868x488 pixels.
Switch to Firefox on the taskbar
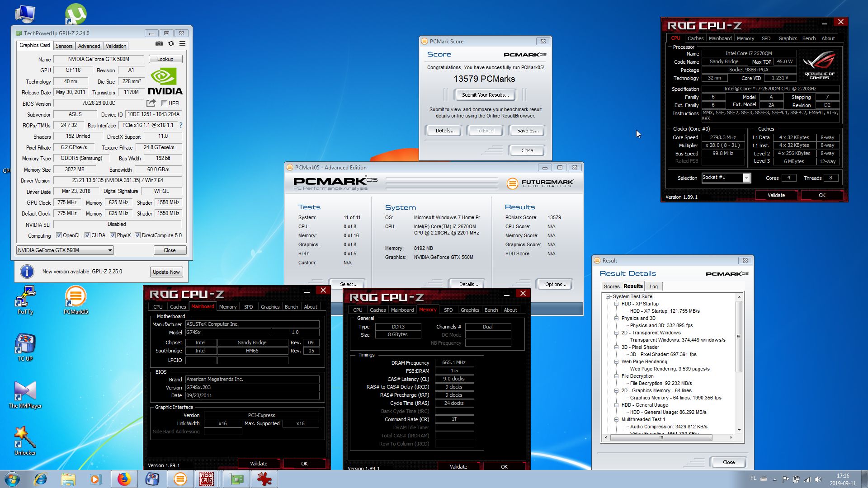124,479
